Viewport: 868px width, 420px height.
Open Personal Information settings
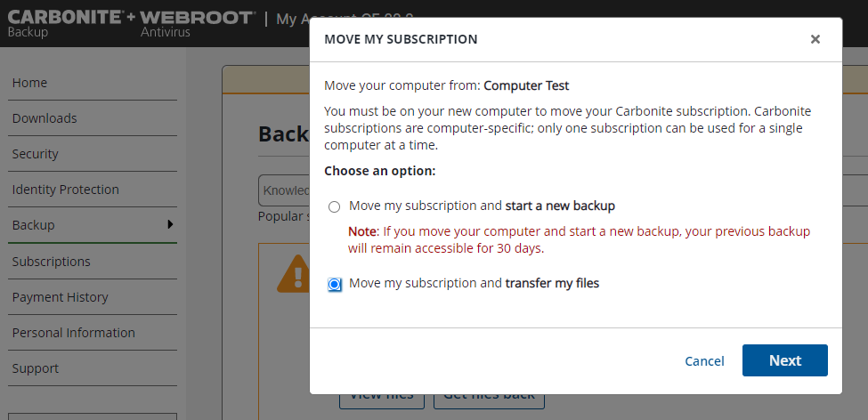pos(73,333)
